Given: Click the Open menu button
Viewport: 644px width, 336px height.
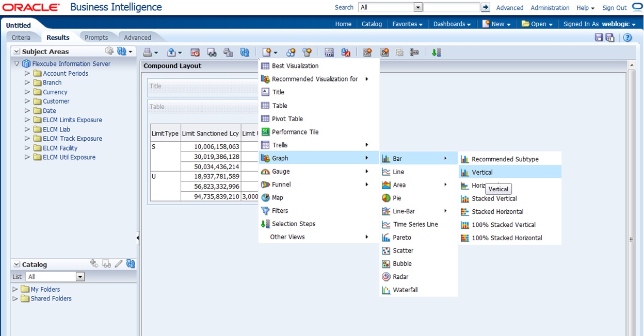Looking at the screenshot, I should 537,24.
